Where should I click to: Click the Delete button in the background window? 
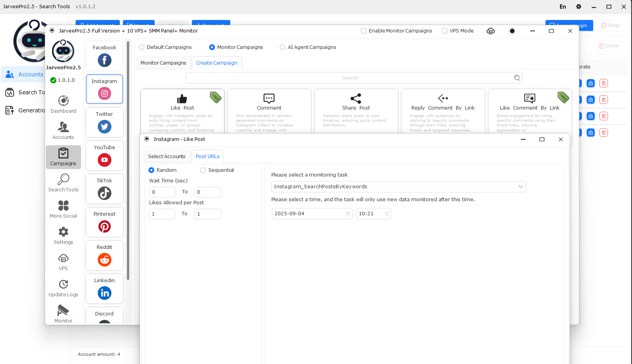coord(609,46)
